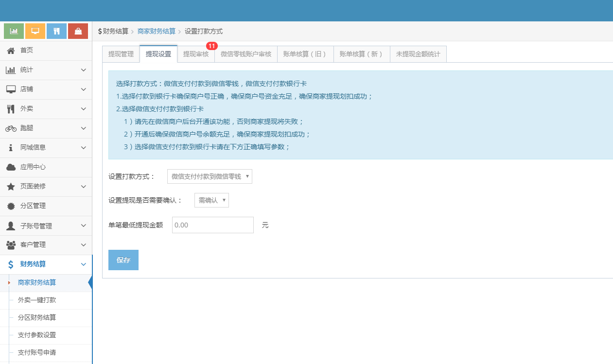Expand the 统计 sidebar menu
Image resolution: width=613 pixels, height=364 pixels.
tap(44, 69)
